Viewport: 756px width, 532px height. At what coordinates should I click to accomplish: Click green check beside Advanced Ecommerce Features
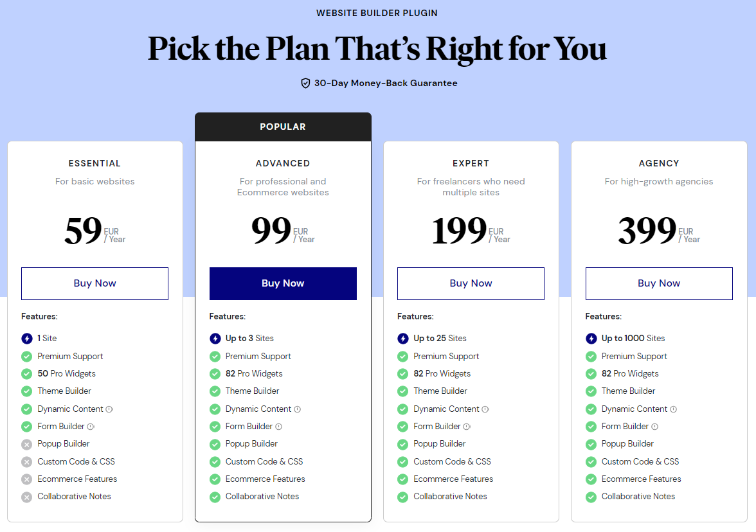pyautogui.click(x=215, y=479)
